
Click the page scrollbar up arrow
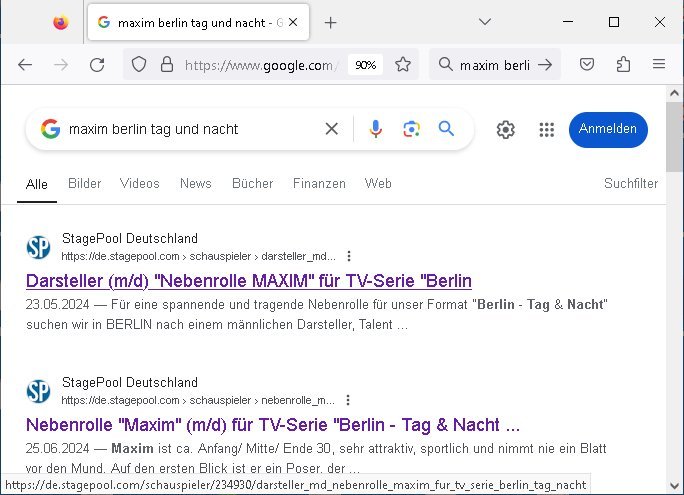click(x=674, y=93)
